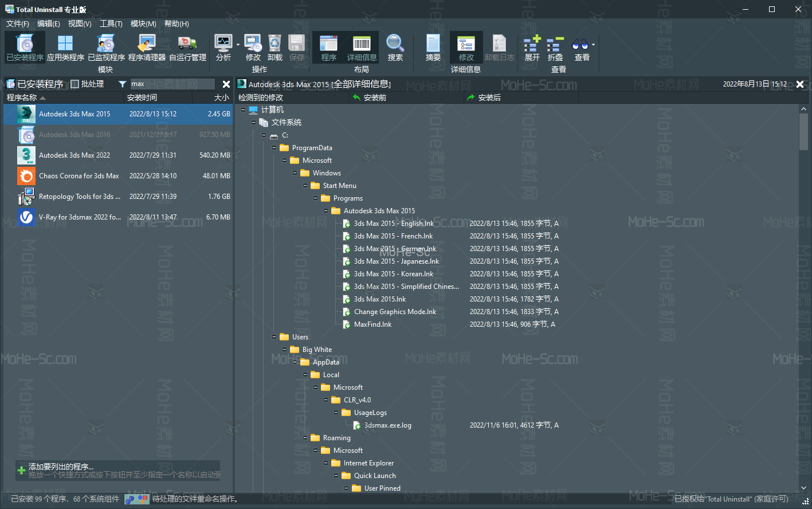Select the MaxFind.lnk file entry
812x509 pixels.
click(x=372, y=324)
